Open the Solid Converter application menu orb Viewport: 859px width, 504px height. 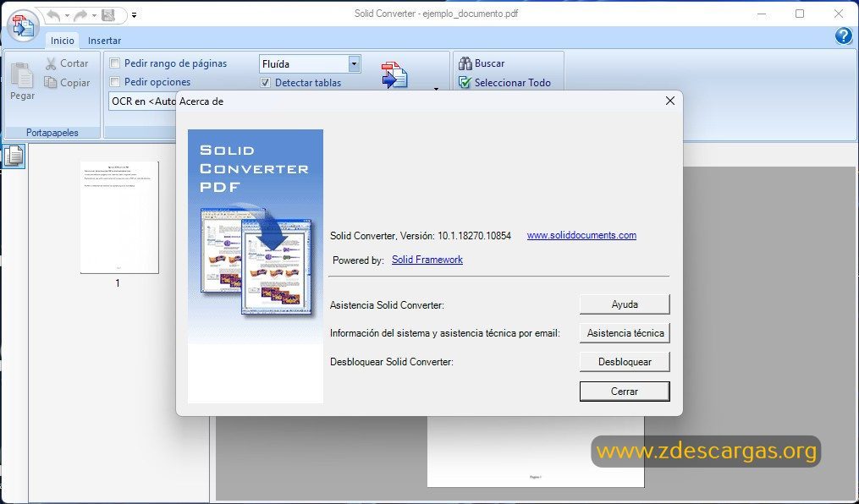pyautogui.click(x=23, y=25)
